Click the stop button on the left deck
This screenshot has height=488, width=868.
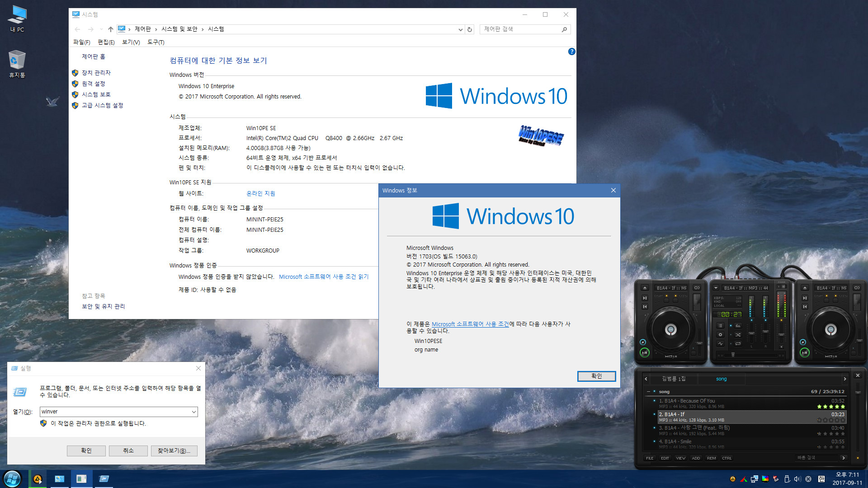click(x=643, y=342)
